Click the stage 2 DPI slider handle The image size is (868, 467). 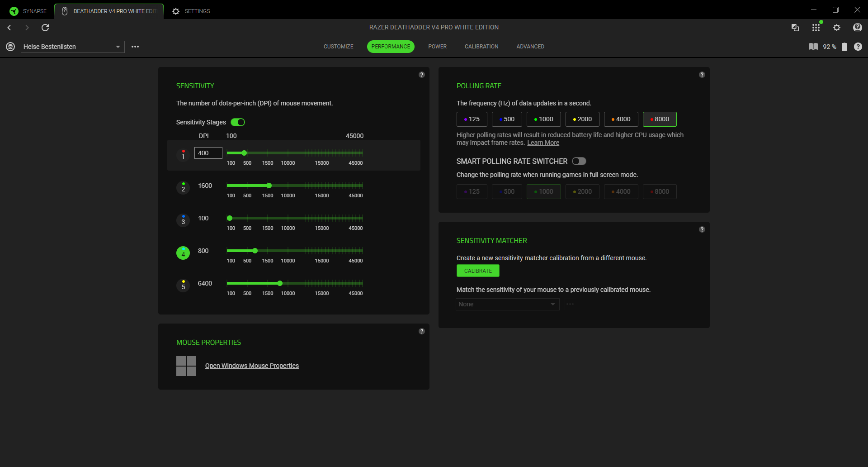pos(269,186)
